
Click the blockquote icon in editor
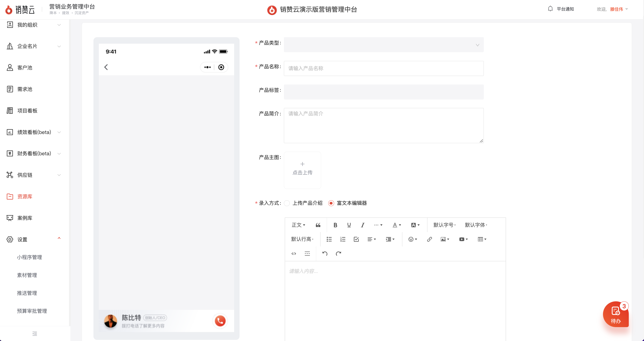tap(318, 225)
